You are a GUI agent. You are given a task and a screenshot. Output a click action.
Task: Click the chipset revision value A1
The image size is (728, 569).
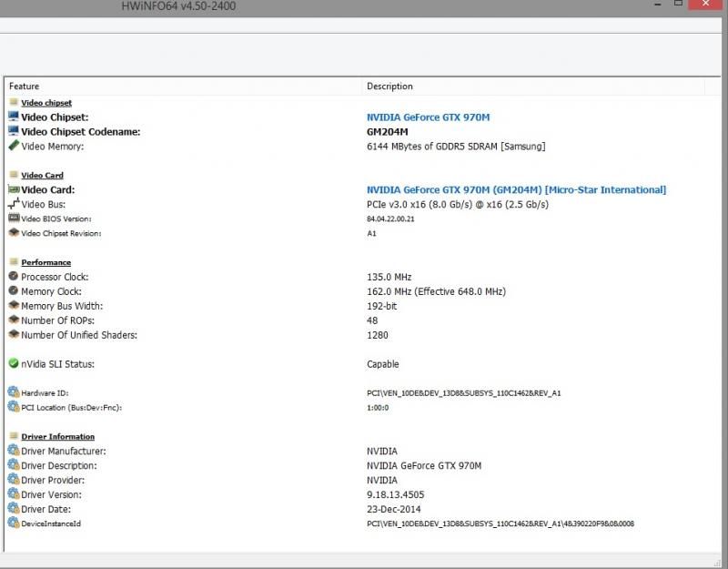pyautogui.click(x=371, y=233)
